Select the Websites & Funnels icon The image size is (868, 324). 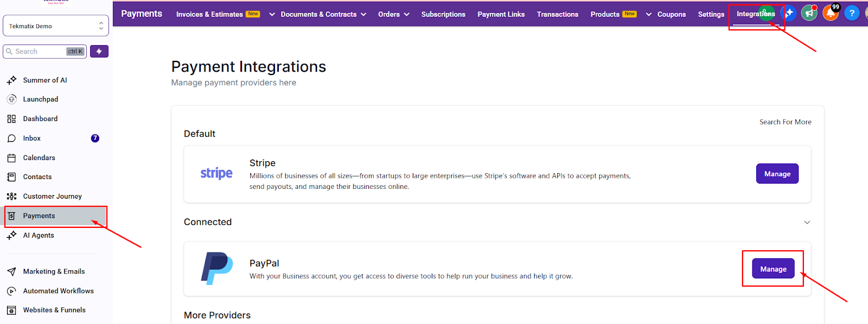tap(11, 310)
